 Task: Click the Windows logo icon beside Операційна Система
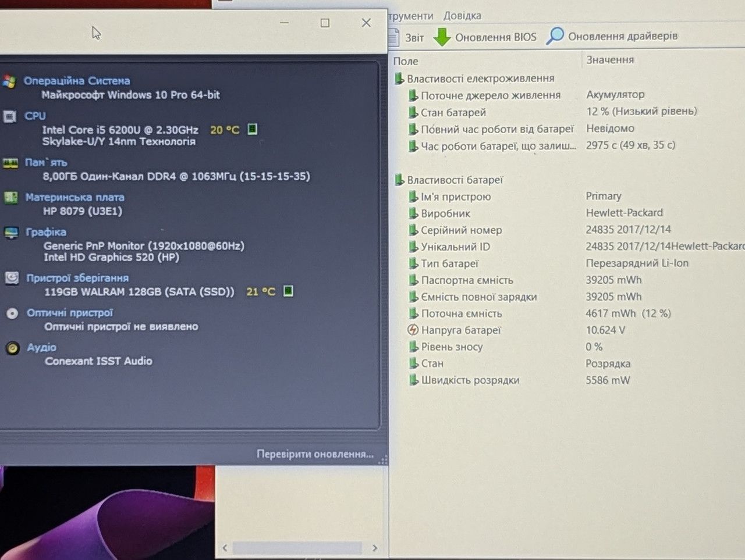click(9, 81)
